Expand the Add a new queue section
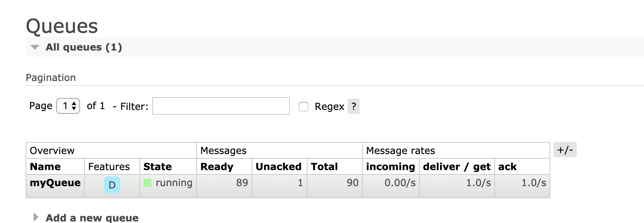Image resolution: width=644 pixels, height=223 pixels. click(x=36, y=217)
